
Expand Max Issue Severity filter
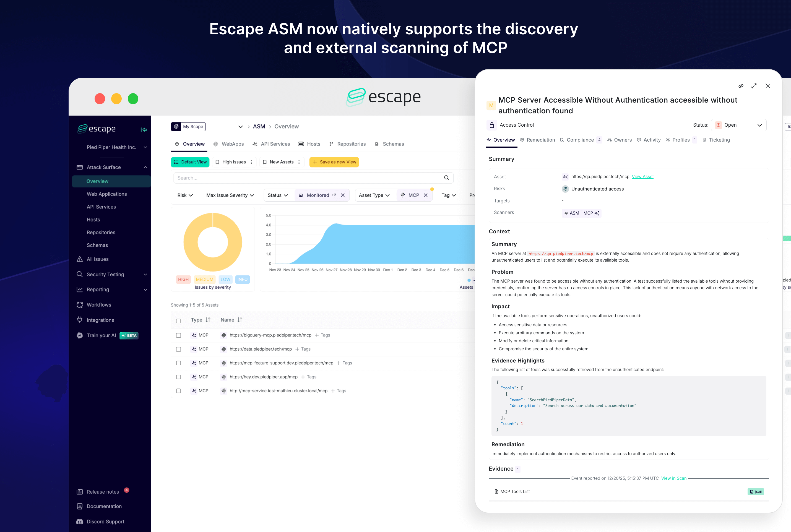click(x=230, y=195)
